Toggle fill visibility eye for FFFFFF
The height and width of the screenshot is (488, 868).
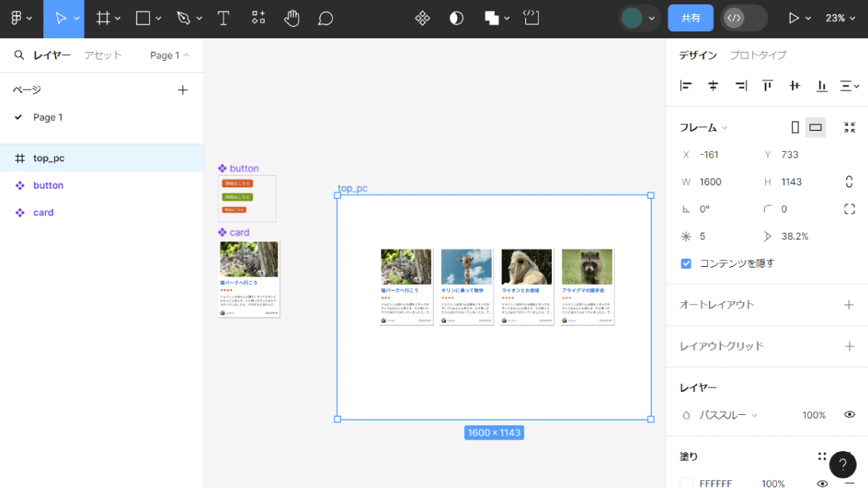[x=822, y=484]
